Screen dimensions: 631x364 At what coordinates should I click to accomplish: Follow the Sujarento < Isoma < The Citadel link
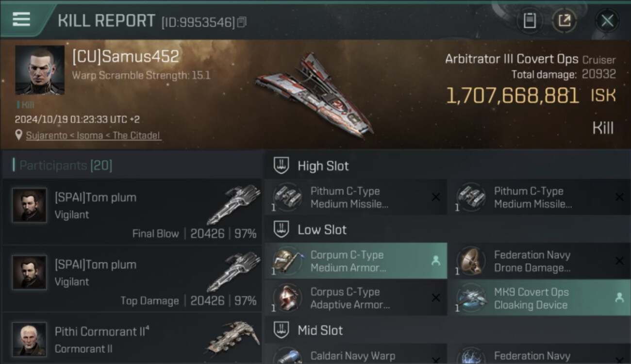[93, 135]
